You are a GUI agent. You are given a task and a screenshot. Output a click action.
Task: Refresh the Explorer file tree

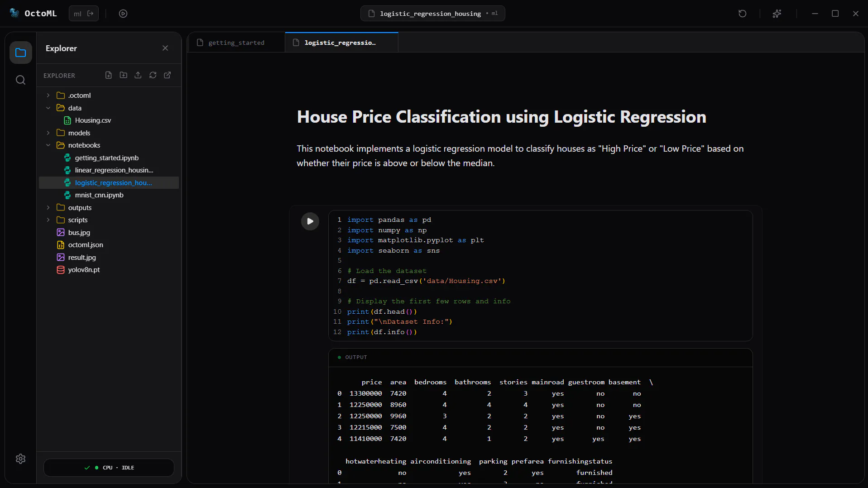click(x=153, y=75)
